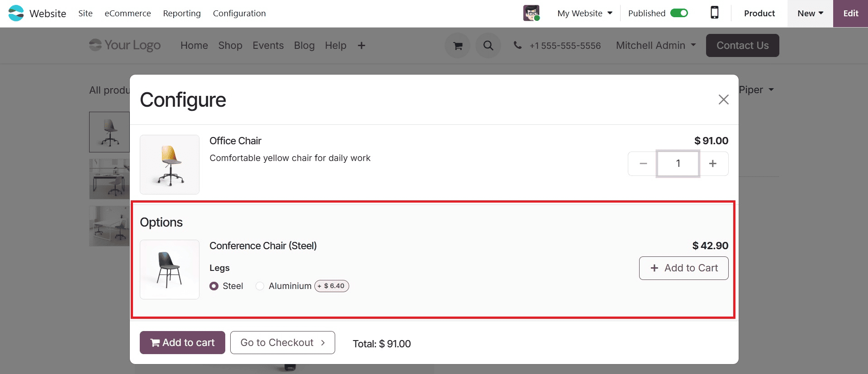
Task: Expand the New dropdown menu
Action: coord(809,13)
